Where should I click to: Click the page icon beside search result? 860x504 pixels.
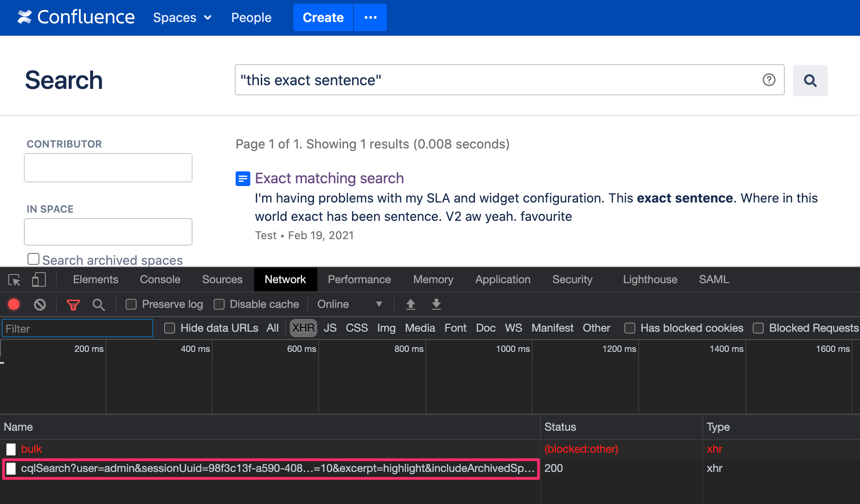click(243, 179)
